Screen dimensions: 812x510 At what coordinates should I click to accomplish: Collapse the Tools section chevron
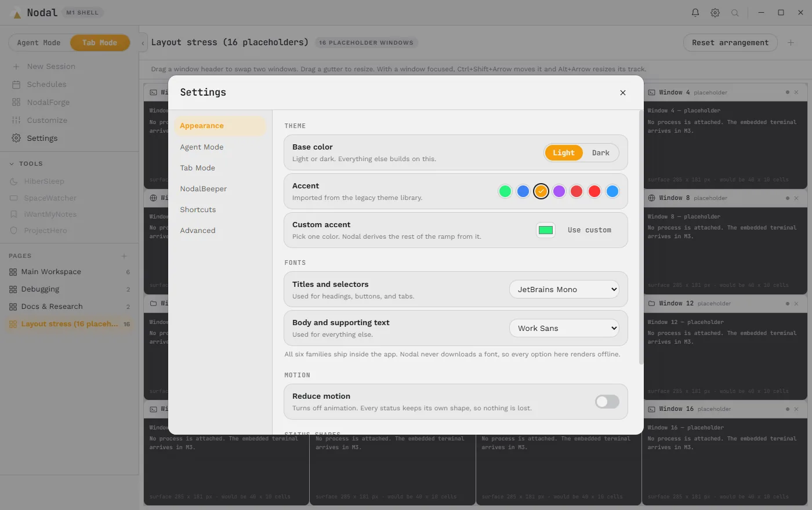(12, 164)
